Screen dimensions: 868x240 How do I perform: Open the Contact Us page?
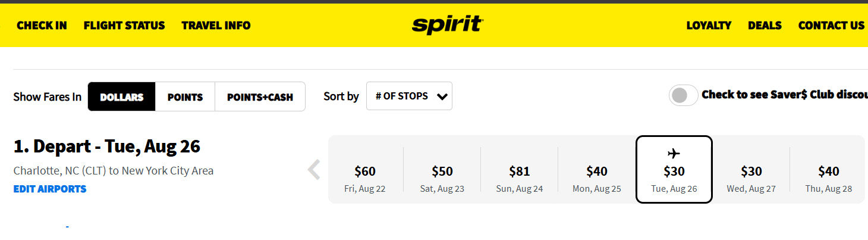(831, 25)
